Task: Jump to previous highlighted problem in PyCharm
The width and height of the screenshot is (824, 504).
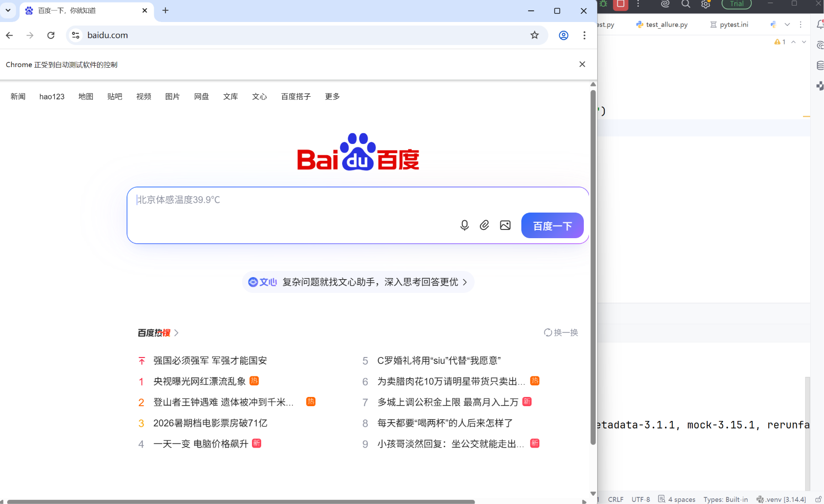Action: pyautogui.click(x=793, y=42)
